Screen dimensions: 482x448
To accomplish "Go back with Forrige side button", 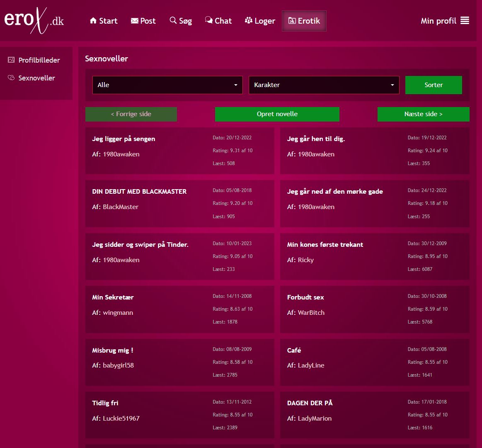I will 131,114.
